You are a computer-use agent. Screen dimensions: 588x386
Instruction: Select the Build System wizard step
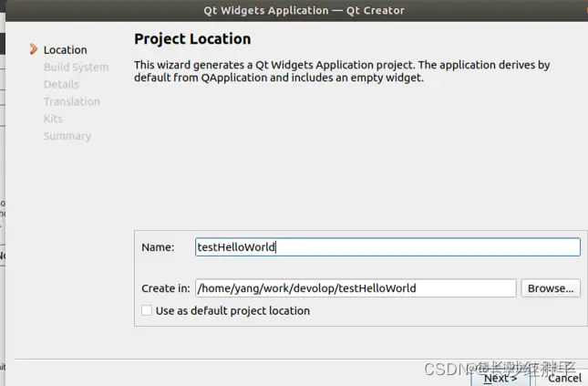pyautogui.click(x=77, y=68)
